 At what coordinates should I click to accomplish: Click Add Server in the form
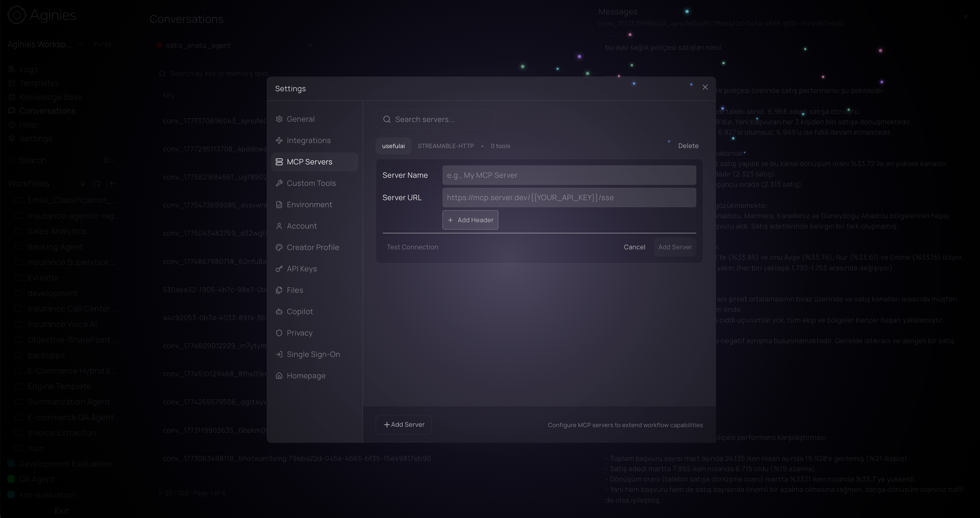pos(675,247)
